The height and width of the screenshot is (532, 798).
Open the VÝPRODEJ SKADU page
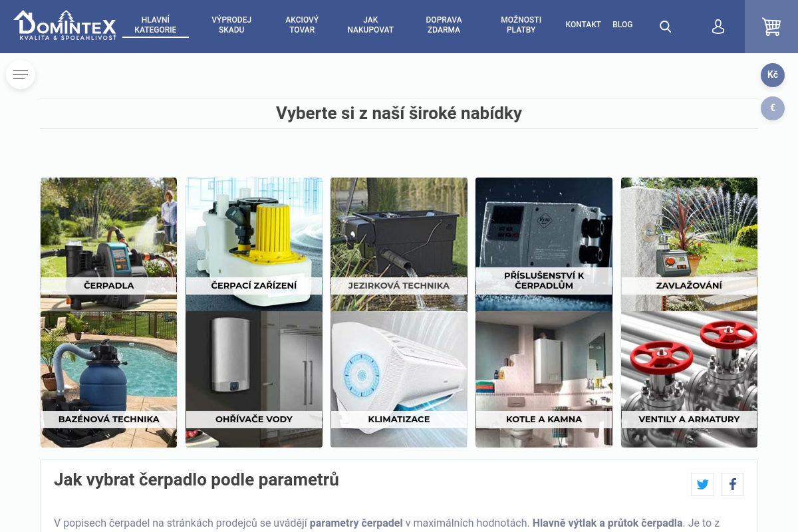coord(231,25)
